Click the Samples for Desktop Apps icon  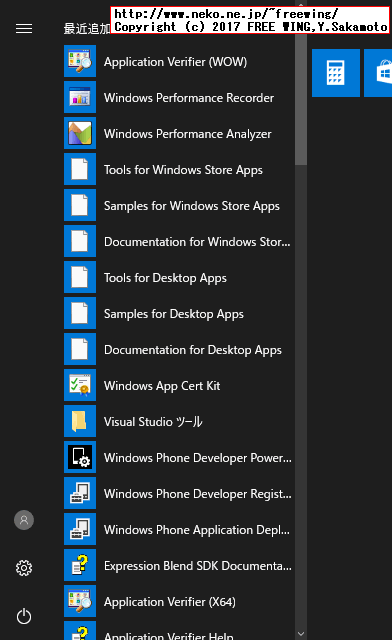tap(80, 313)
